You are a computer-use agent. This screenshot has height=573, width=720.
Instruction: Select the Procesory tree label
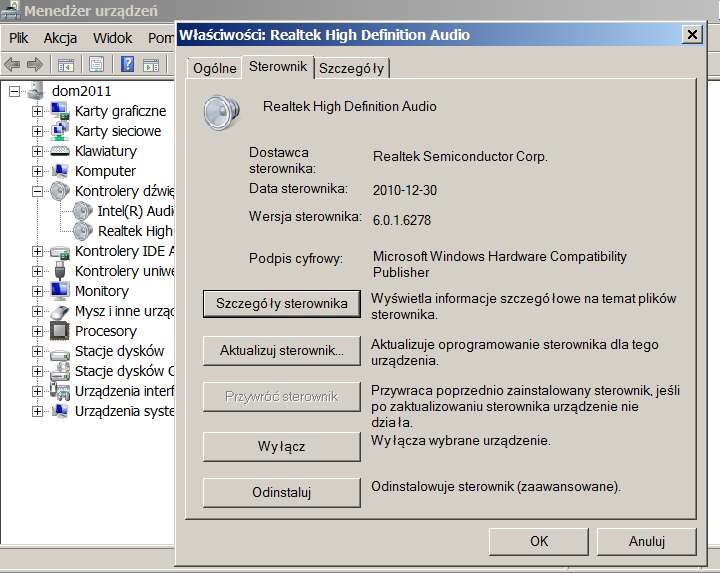coord(106,331)
